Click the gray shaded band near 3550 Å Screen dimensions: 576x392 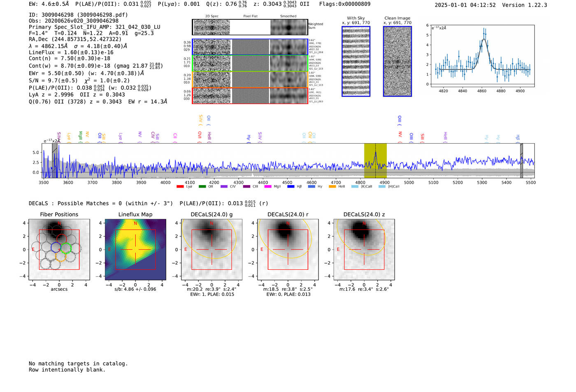55,160
